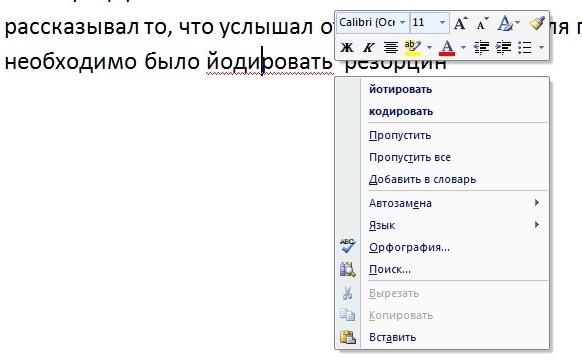Expand the Язык submenu
582x364 pixels.
tap(454, 225)
